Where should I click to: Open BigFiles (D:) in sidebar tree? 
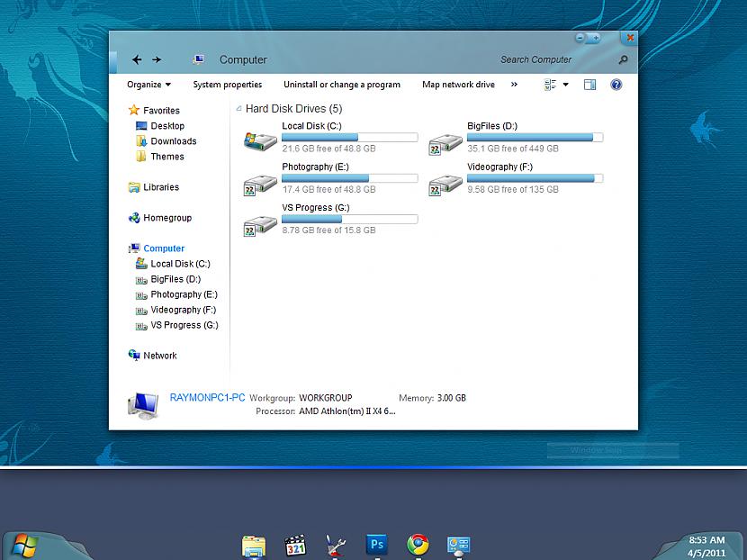click(x=175, y=279)
